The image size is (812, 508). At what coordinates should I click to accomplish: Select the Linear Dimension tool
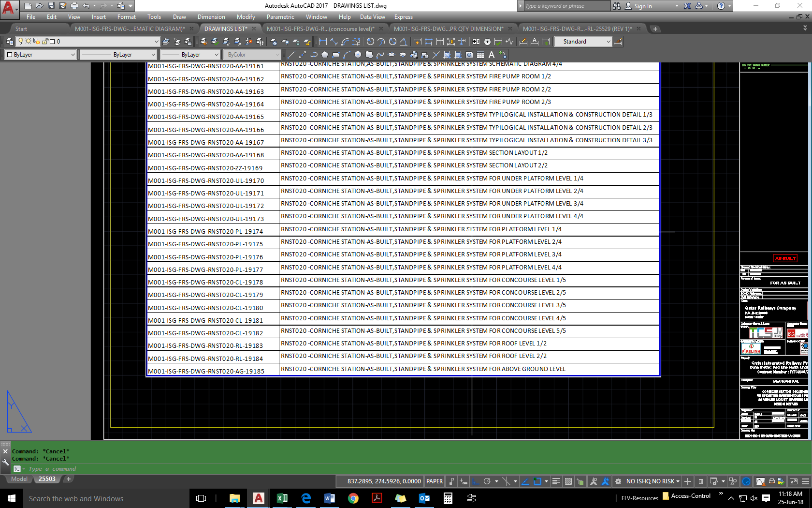(x=323, y=42)
